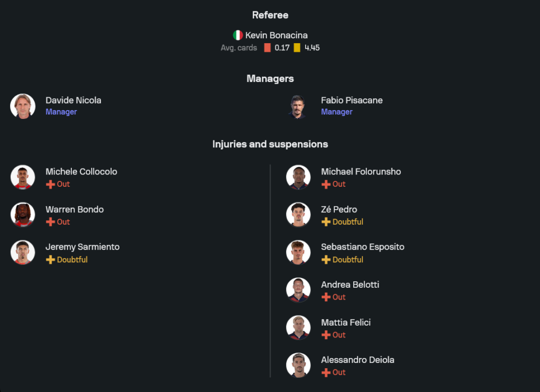The image size is (540, 392).
Task: Click Michele Collocolo's player name
Action: click(x=81, y=172)
